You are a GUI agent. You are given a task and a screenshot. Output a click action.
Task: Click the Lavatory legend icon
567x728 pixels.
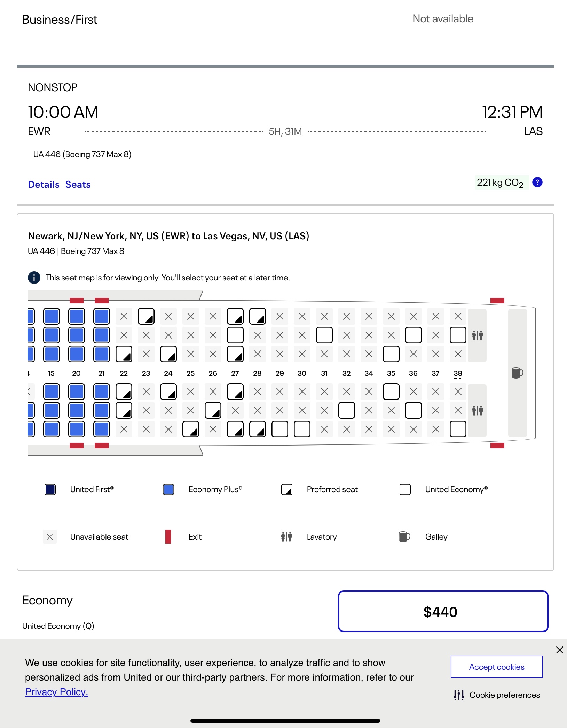[x=286, y=537]
